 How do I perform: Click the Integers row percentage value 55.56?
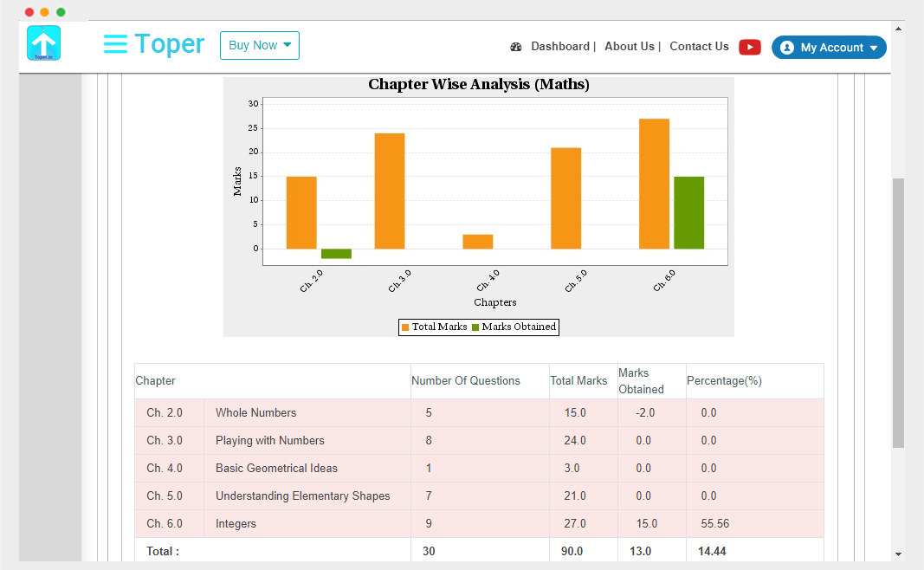[715, 523]
